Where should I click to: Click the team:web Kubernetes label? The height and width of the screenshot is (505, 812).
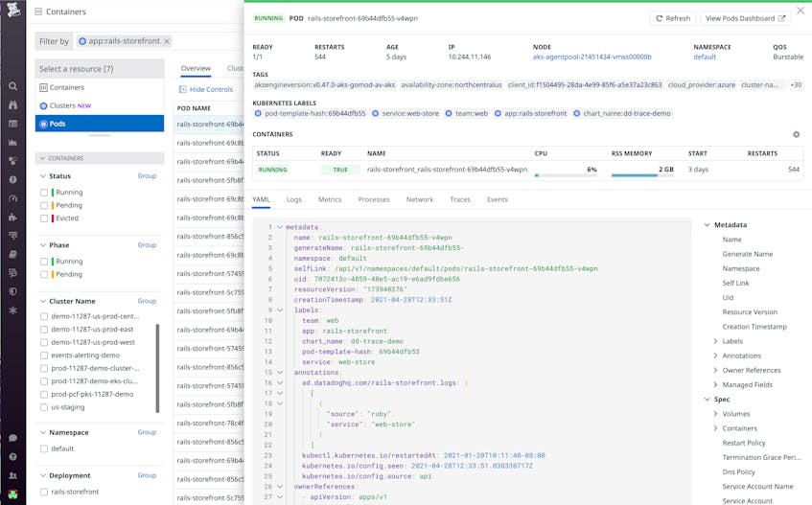click(x=467, y=113)
